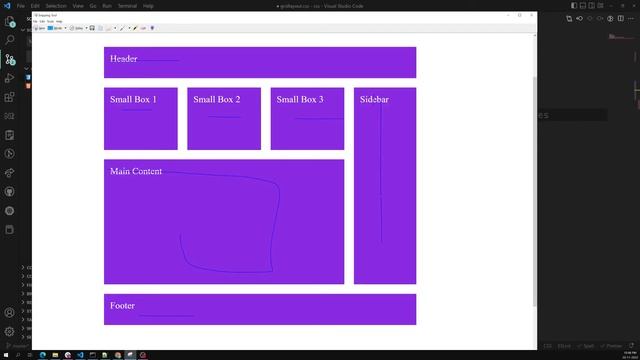Switch to VS Code from taskbar
This screenshot has height=360, width=640.
pyautogui.click(x=80, y=355)
